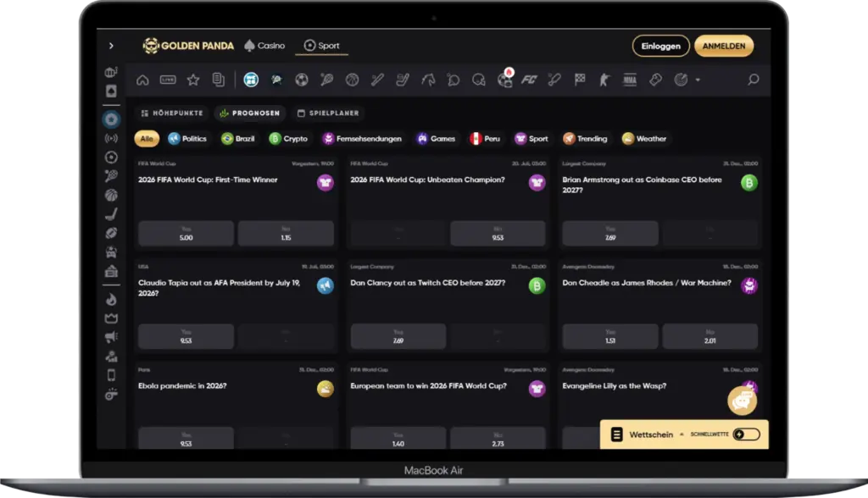This screenshot has height=498, width=868.
Task: Open the live chat support bubble
Action: click(742, 401)
